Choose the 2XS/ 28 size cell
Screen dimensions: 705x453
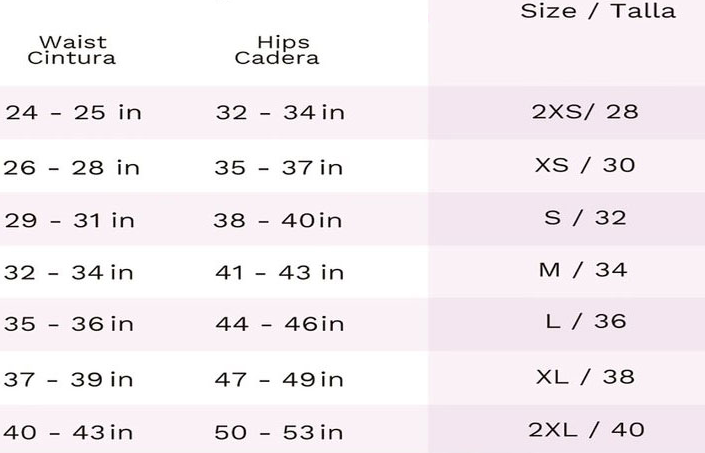(x=585, y=110)
